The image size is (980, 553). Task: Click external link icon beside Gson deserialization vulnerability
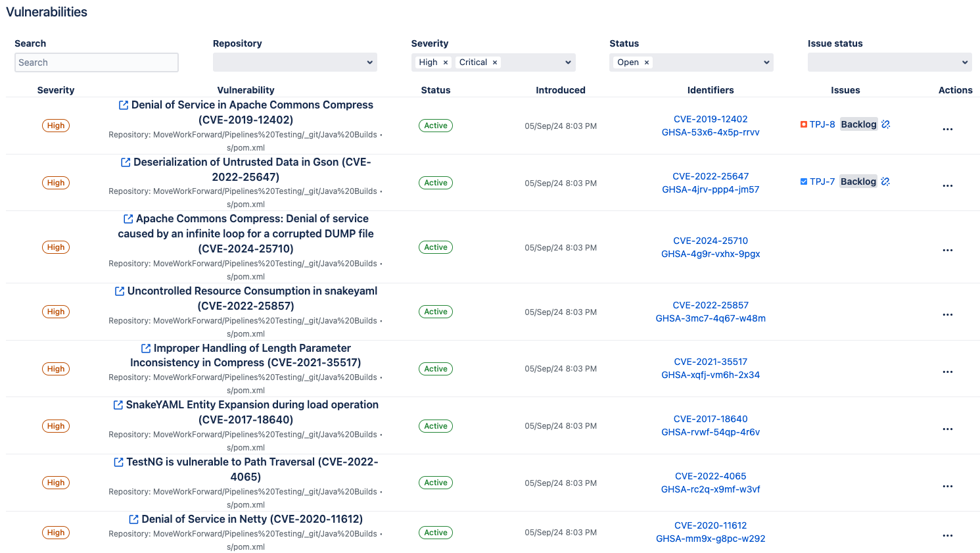pos(126,162)
